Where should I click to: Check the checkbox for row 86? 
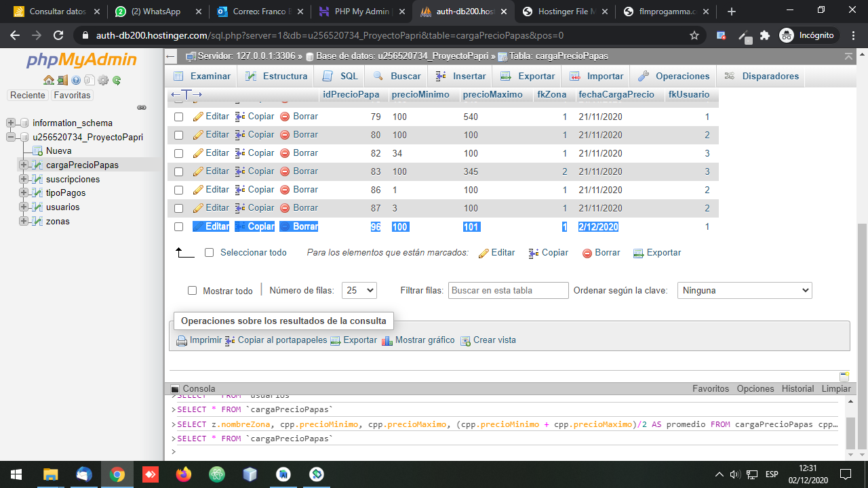tap(179, 190)
